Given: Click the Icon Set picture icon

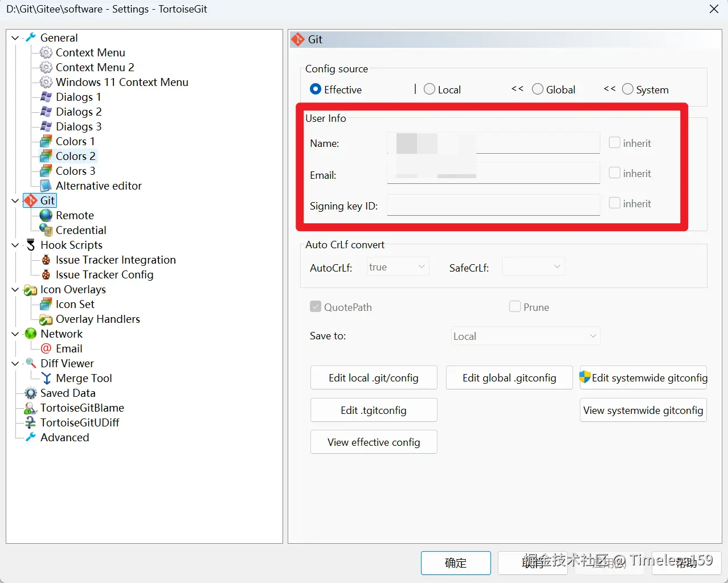Looking at the screenshot, I should click(x=46, y=304).
